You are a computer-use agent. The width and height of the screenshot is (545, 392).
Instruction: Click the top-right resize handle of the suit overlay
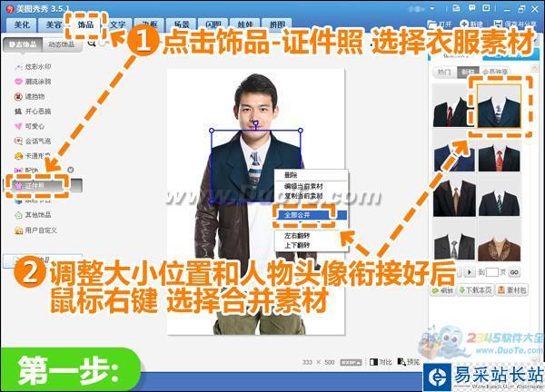click(301, 131)
